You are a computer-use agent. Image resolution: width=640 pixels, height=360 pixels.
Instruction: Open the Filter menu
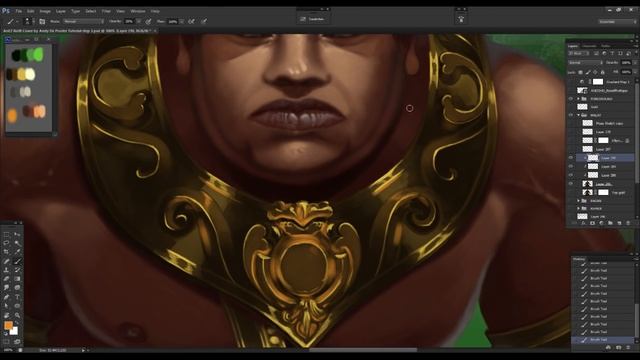pyautogui.click(x=106, y=11)
